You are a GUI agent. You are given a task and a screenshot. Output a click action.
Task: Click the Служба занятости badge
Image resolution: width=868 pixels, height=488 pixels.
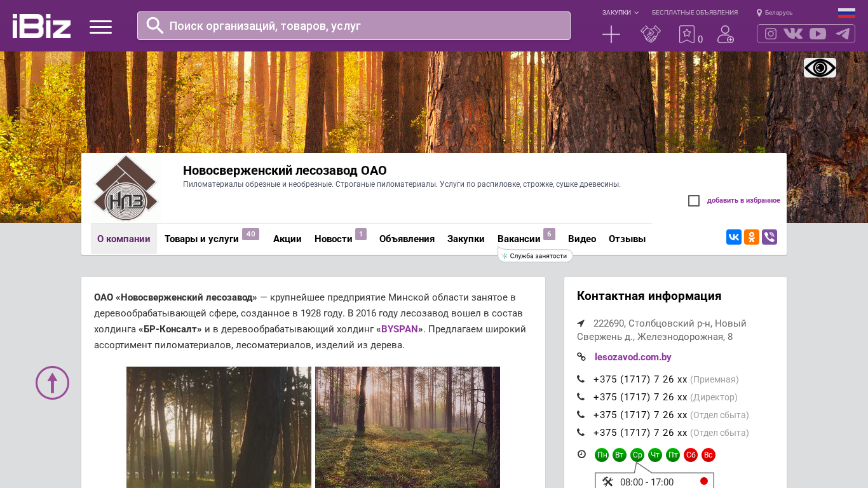(x=536, y=256)
